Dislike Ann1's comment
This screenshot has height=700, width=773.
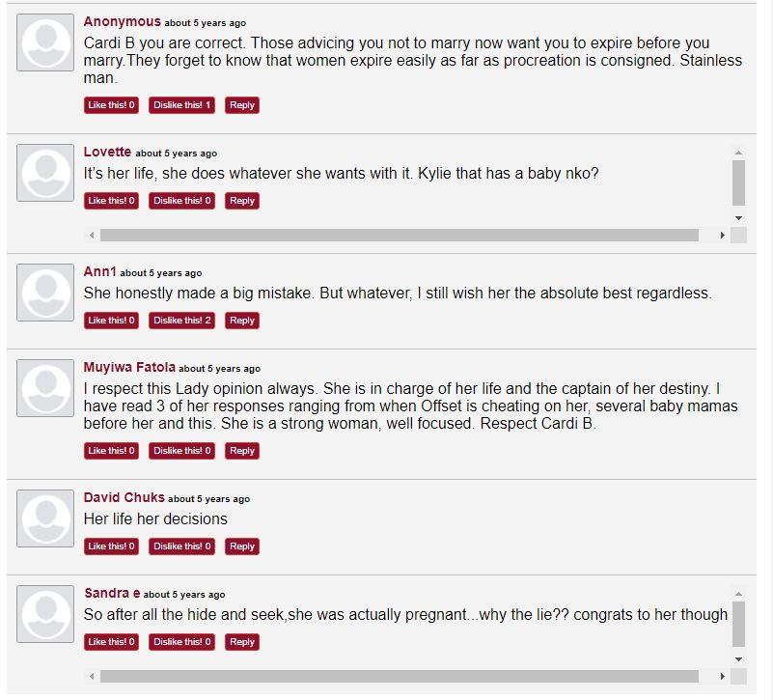tap(181, 321)
